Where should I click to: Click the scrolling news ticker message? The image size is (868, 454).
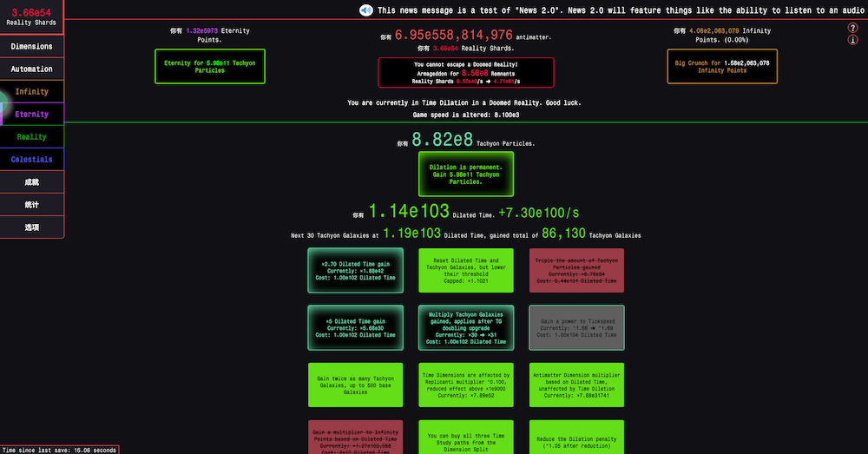tap(608, 10)
